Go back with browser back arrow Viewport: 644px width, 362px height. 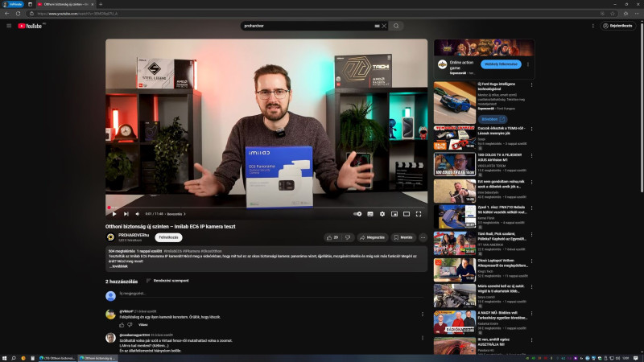coord(7,14)
